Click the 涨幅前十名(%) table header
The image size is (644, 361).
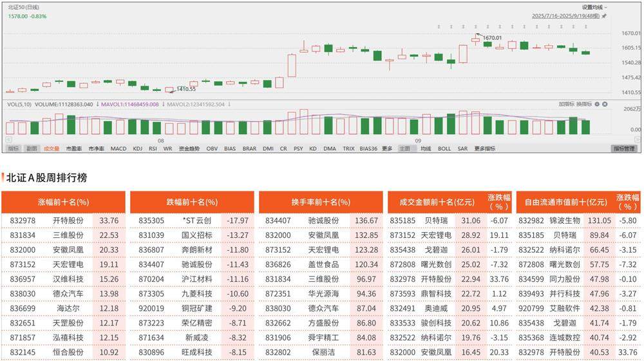63,202
